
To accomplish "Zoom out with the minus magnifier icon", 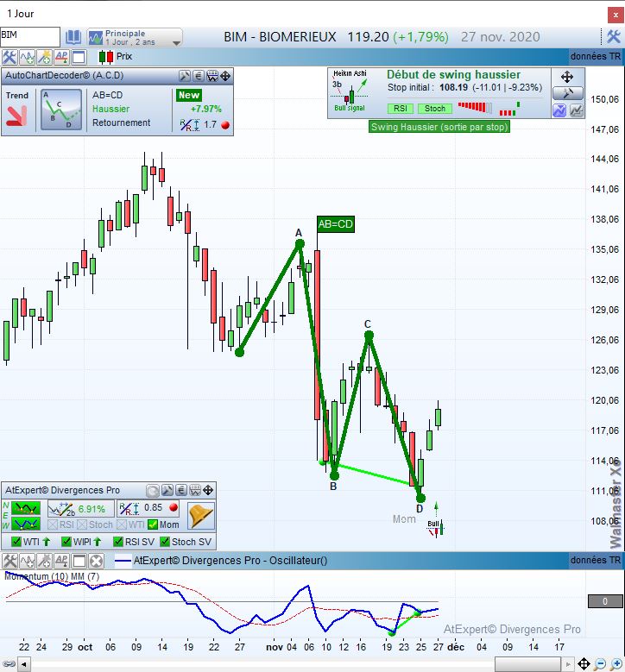I will pyautogui.click(x=601, y=664).
